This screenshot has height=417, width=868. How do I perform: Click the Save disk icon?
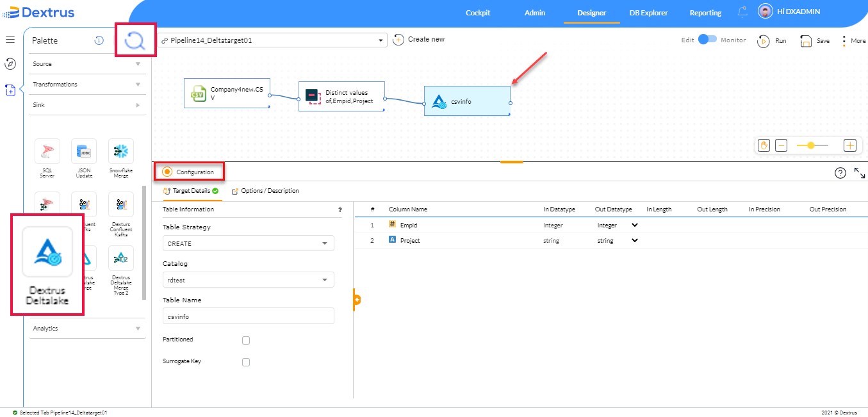(806, 41)
